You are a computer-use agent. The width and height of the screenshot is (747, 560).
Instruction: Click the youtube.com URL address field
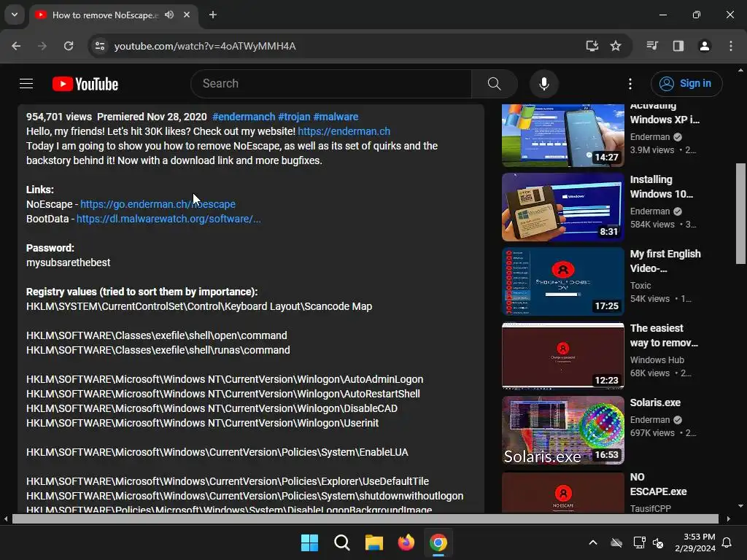click(205, 46)
